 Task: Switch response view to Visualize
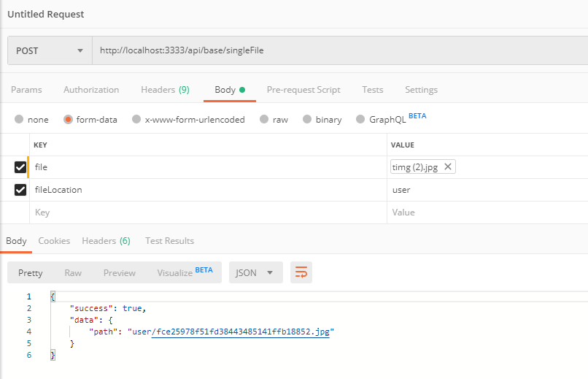coord(185,272)
